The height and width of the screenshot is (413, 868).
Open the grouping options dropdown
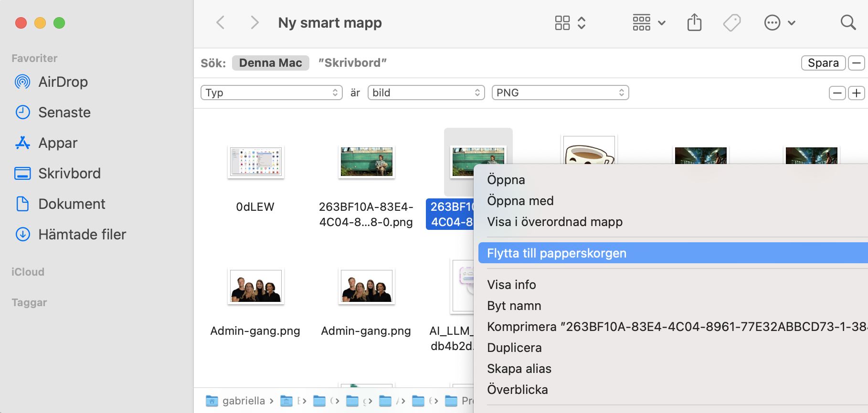click(x=649, y=22)
